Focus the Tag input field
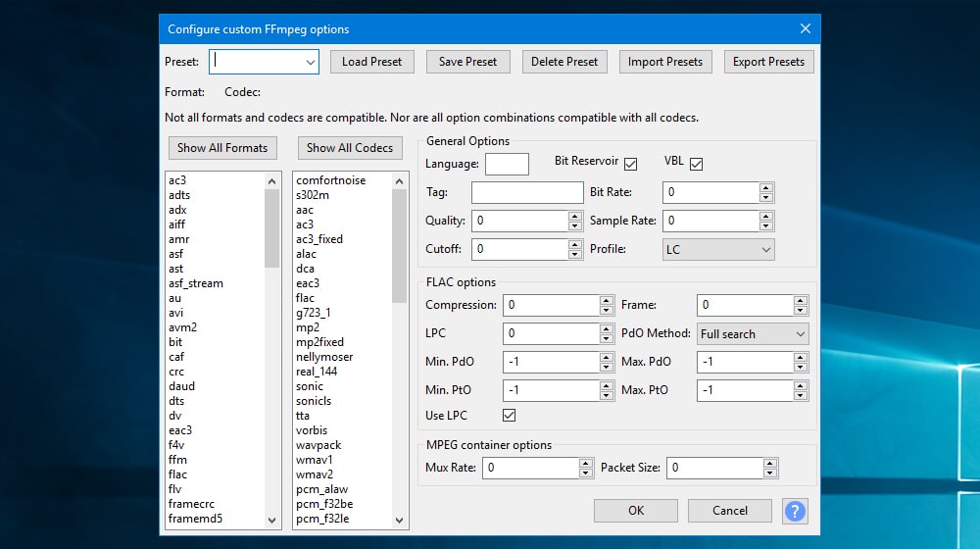Screen dimensions: 980x549 527,192
